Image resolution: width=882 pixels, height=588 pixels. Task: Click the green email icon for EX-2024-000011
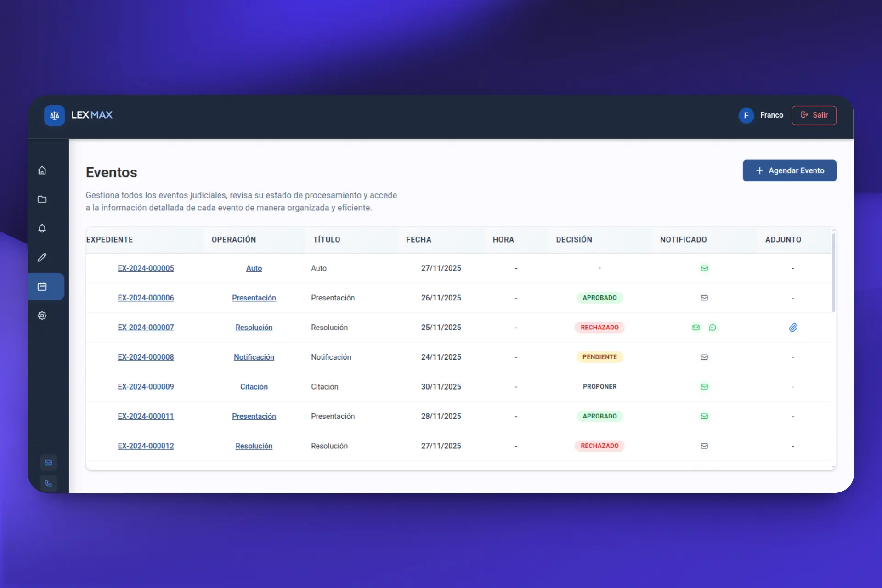[x=704, y=416]
